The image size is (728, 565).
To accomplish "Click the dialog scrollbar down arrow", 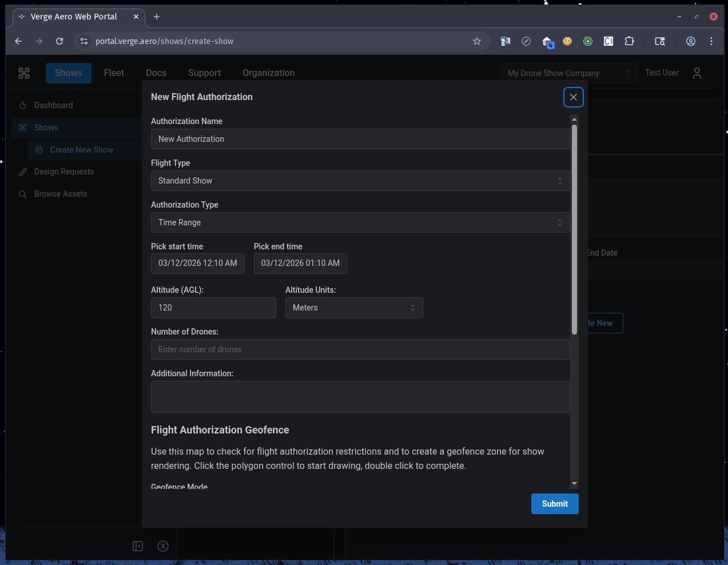I will tap(574, 484).
